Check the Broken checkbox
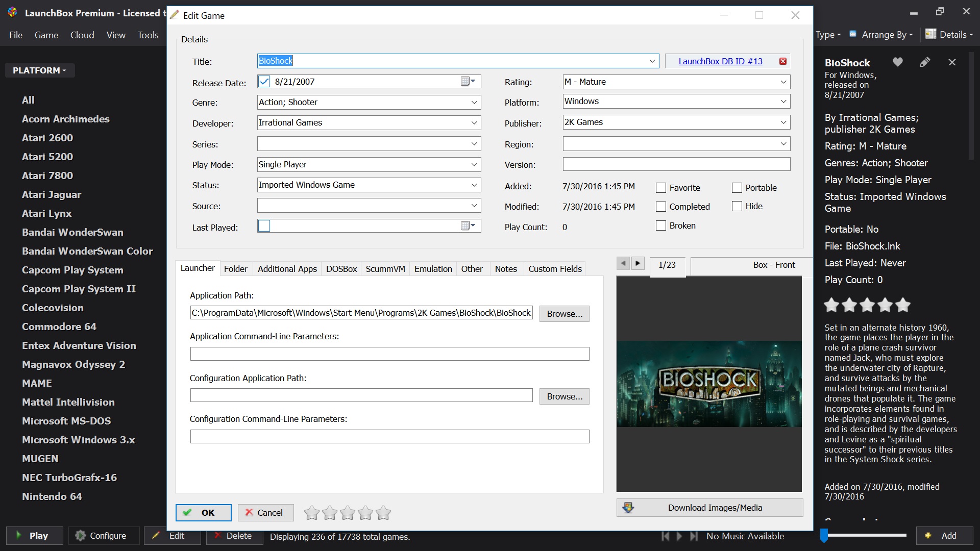Viewport: 980px width, 551px height. click(661, 226)
